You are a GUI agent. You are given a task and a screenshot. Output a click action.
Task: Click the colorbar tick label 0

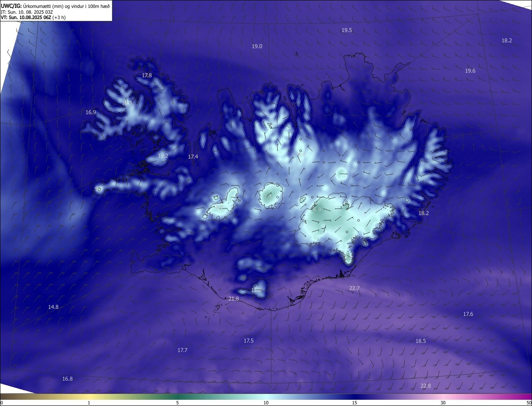2,403
